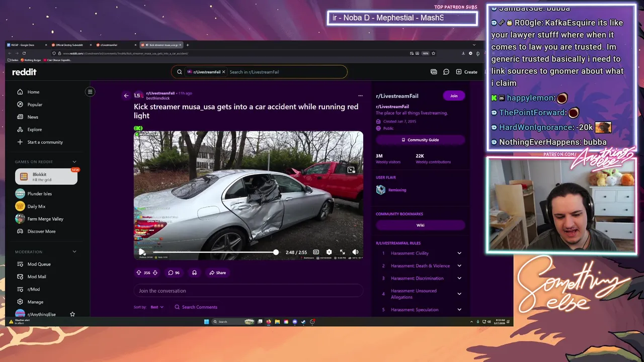The height and width of the screenshot is (362, 644).
Task: Open Nothing Burger bookmark
Action: pyautogui.click(x=31, y=60)
